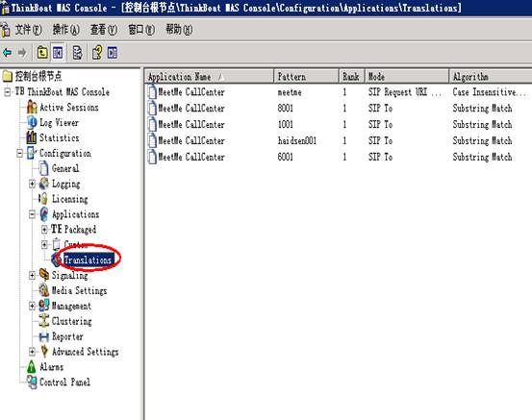
Task: Open the Control Panel node
Action: [x=64, y=382]
